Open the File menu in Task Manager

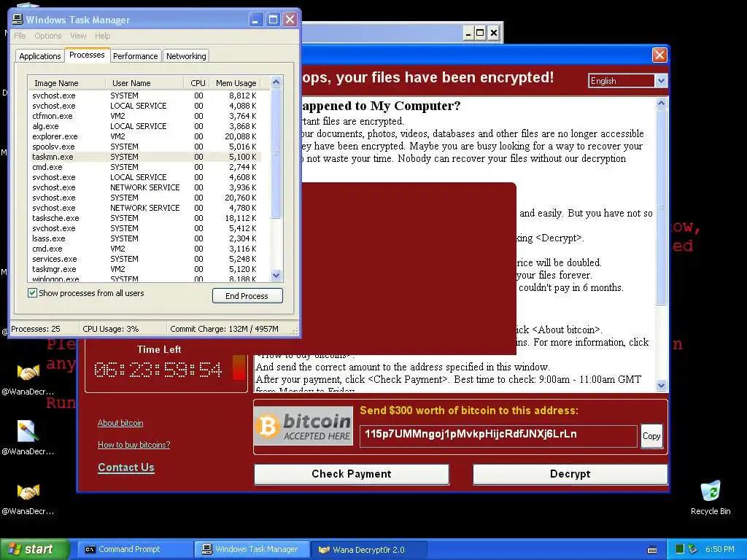click(20, 36)
